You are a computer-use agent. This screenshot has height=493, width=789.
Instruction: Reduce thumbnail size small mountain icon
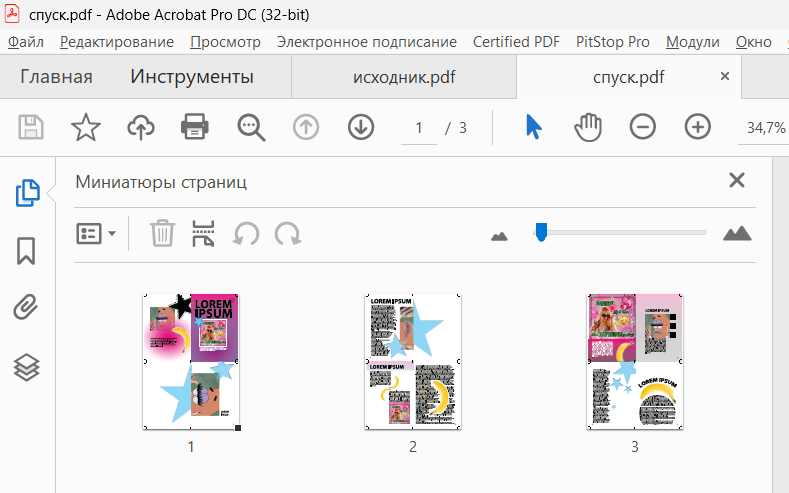499,236
